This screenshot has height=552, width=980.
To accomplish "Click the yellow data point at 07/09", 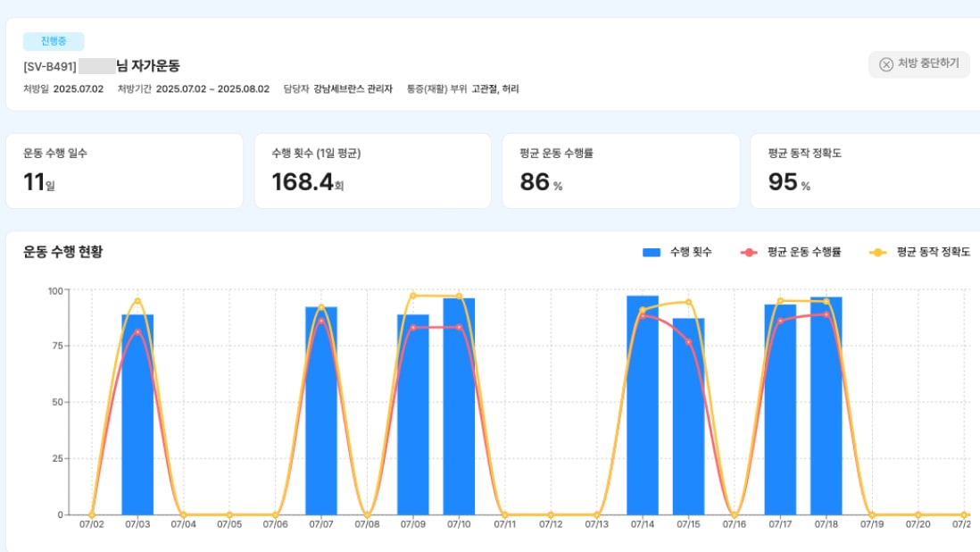I will tap(413, 296).
